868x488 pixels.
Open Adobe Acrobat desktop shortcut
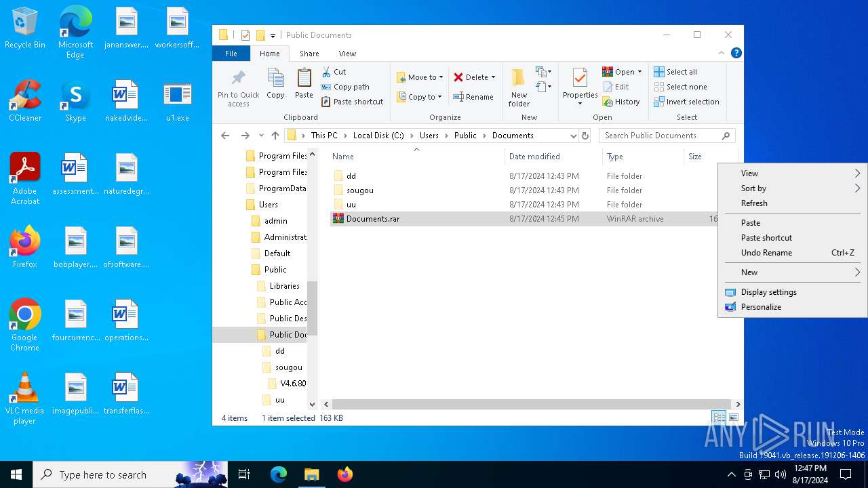pos(25,179)
